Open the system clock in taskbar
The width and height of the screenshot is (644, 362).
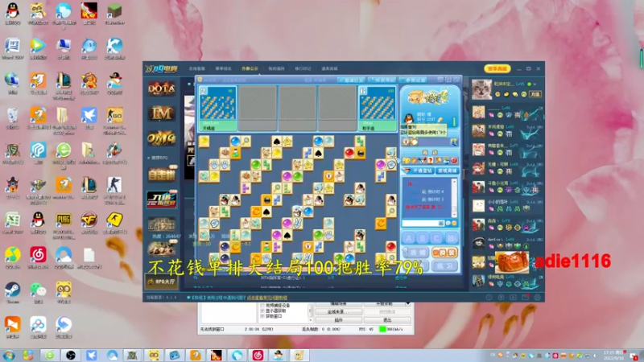tap(612, 355)
